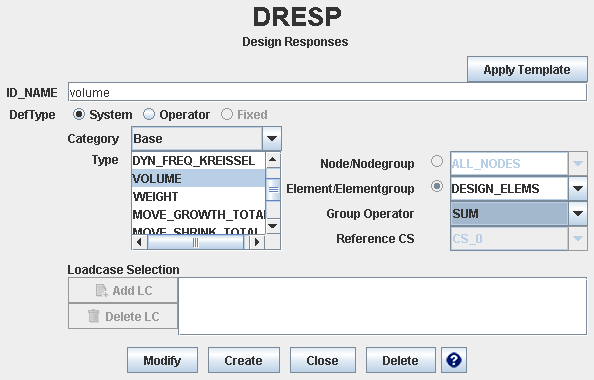The image size is (594, 380).
Task: Click the Type list scroll-down arrow
Action: pyautogui.click(x=273, y=226)
